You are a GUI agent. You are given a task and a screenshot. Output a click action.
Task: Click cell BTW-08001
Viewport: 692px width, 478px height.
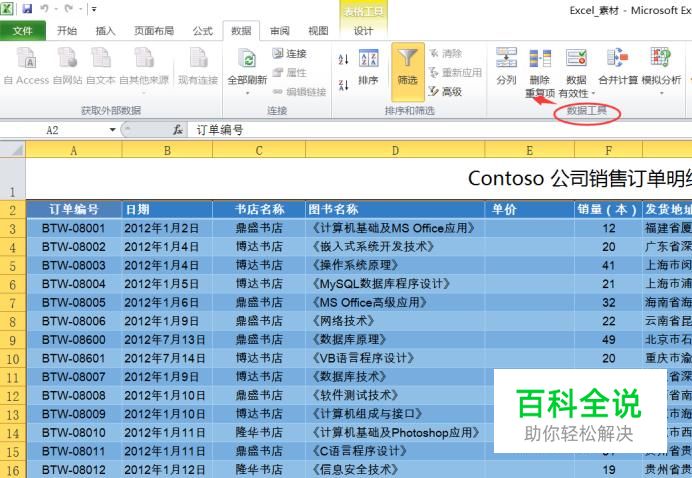tap(74, 228)
